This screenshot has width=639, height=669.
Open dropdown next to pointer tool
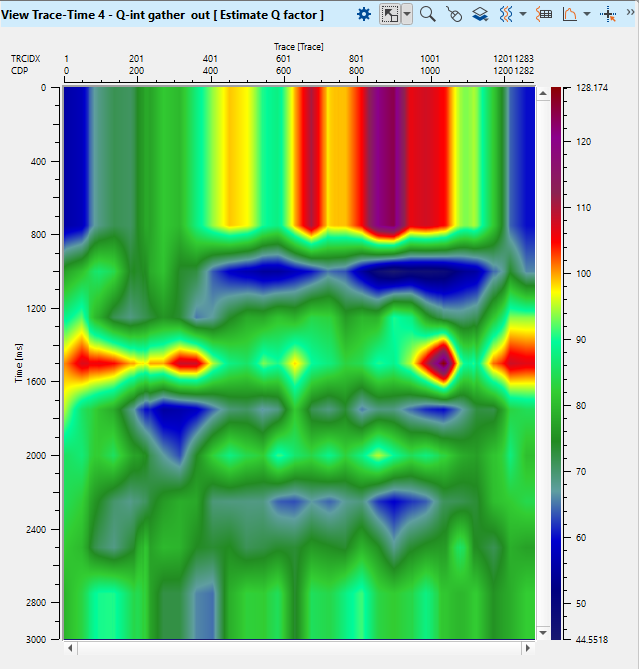(407, 15)
